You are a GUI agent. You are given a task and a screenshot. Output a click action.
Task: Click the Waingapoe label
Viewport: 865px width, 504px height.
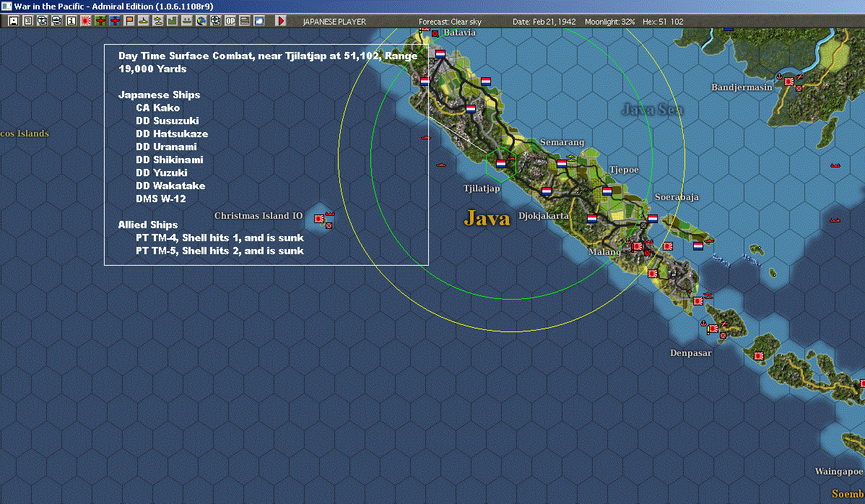[839, 472]
